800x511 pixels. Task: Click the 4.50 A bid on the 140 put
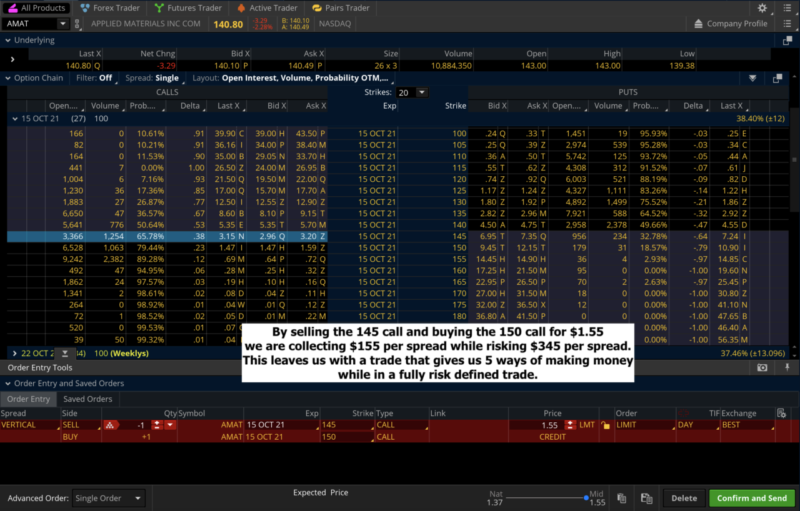(493, 225)
